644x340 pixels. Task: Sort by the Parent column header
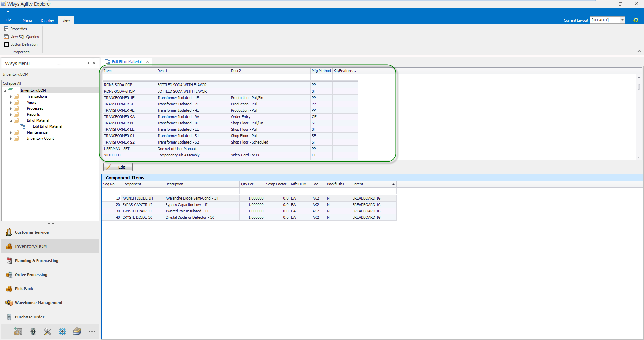374,184
